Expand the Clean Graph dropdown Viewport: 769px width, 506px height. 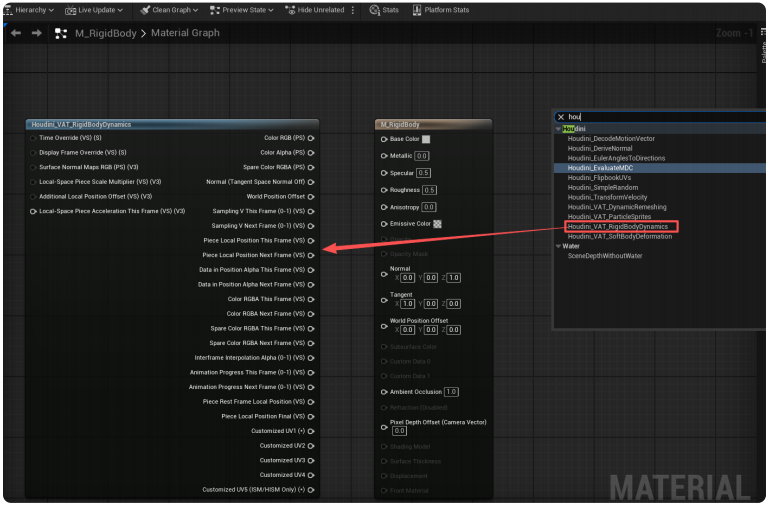point(168,10)
